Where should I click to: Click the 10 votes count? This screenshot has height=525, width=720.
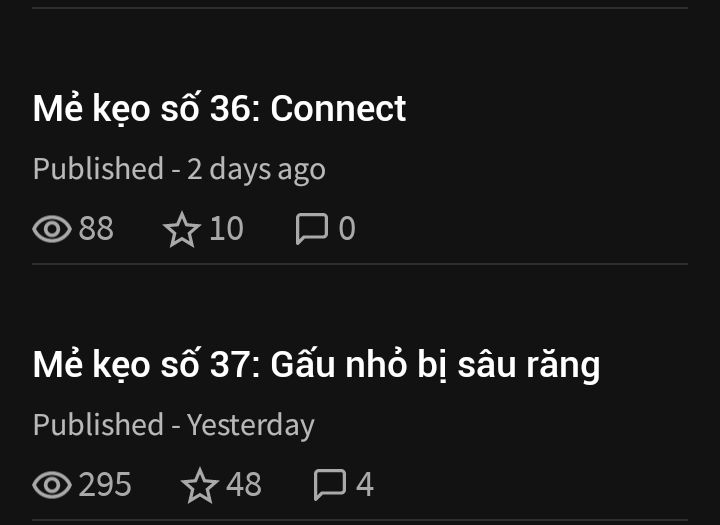coord(226,229)
